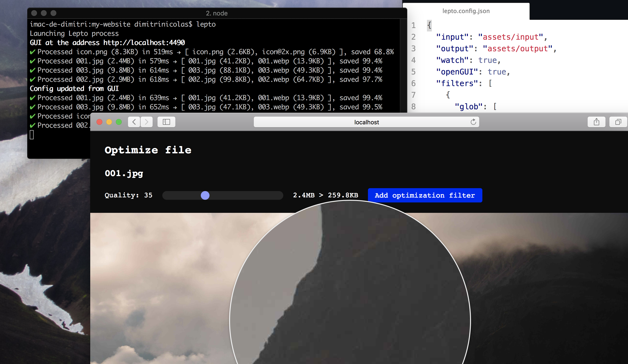Click the Add optimization filter button

pyautogui.click(x=425, y=195)
